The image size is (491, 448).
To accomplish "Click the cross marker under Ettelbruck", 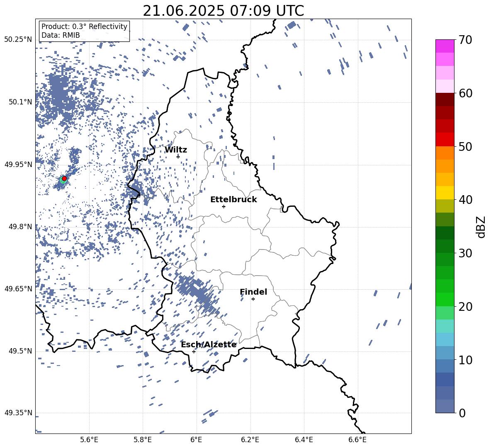I will (224, 206).
